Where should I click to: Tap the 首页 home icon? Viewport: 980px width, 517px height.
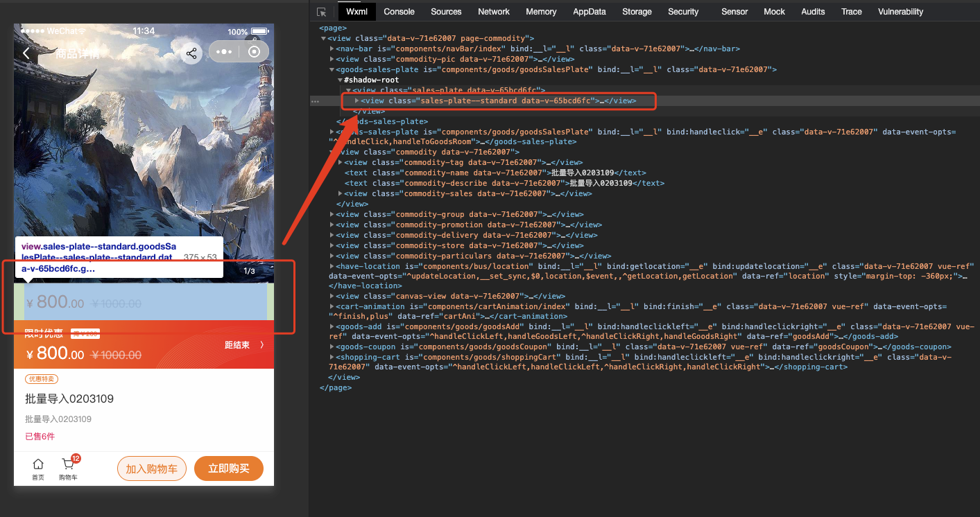pyautogui.click(x=38, y=469)
